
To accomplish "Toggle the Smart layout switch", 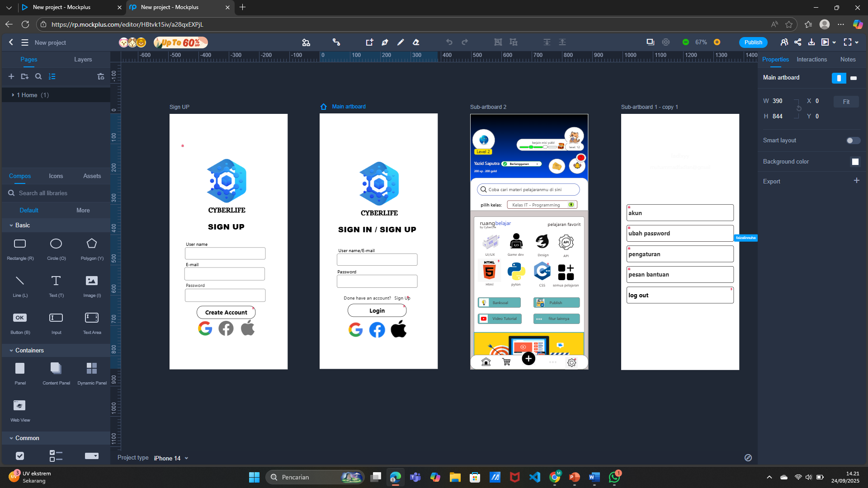I will (853, 141).
